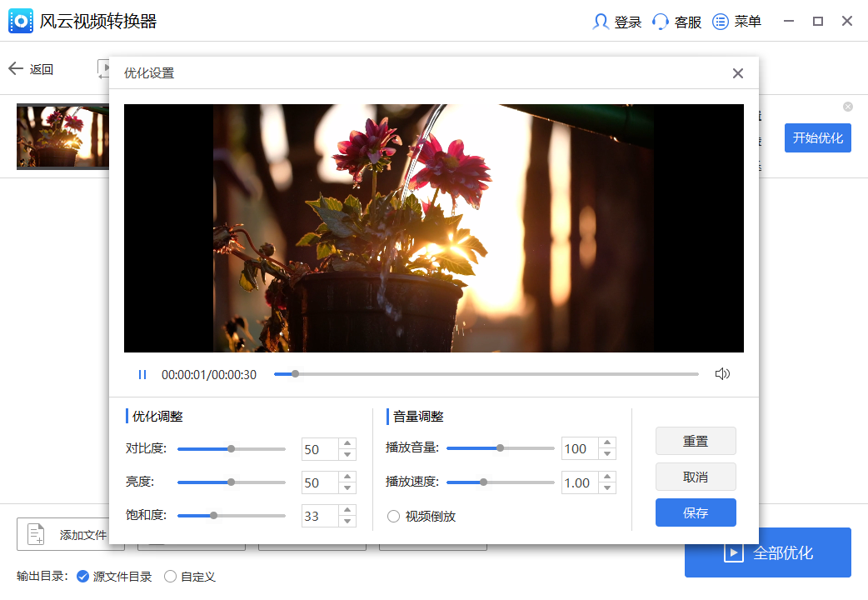Click 重置 to reset settings
The image size is (868, 600).
[x=696, y=442]
